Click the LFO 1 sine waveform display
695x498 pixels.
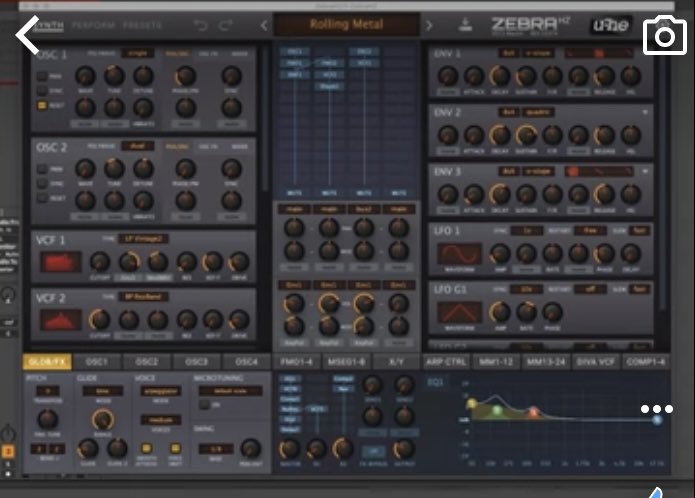tap(459, 254)
